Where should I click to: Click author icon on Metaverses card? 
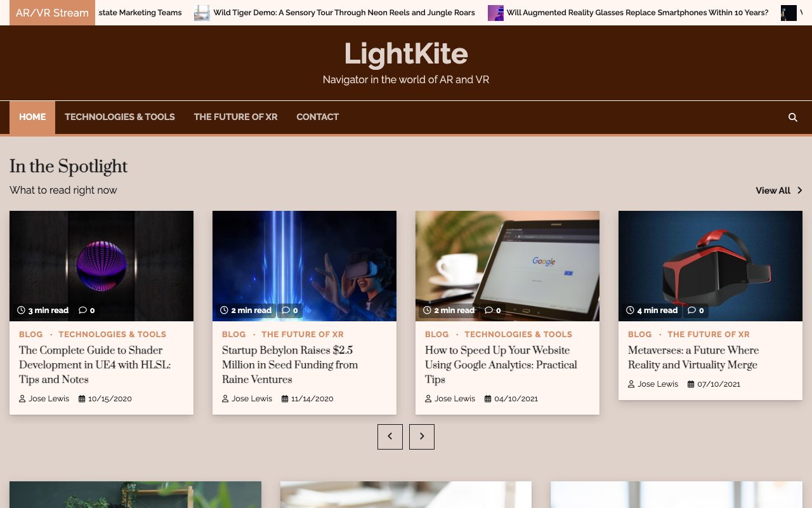pyautogui.click(x=631, y=384)
